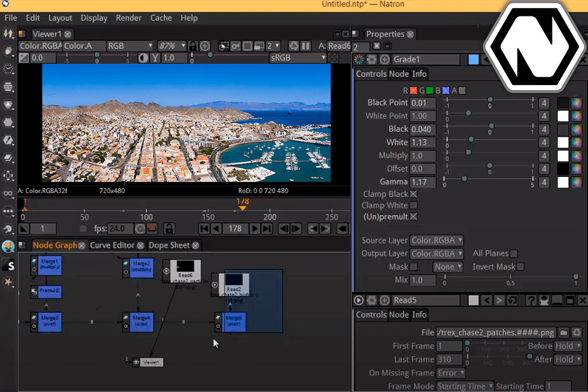
Task: Open the Layout menu
Action: (60, 18)
